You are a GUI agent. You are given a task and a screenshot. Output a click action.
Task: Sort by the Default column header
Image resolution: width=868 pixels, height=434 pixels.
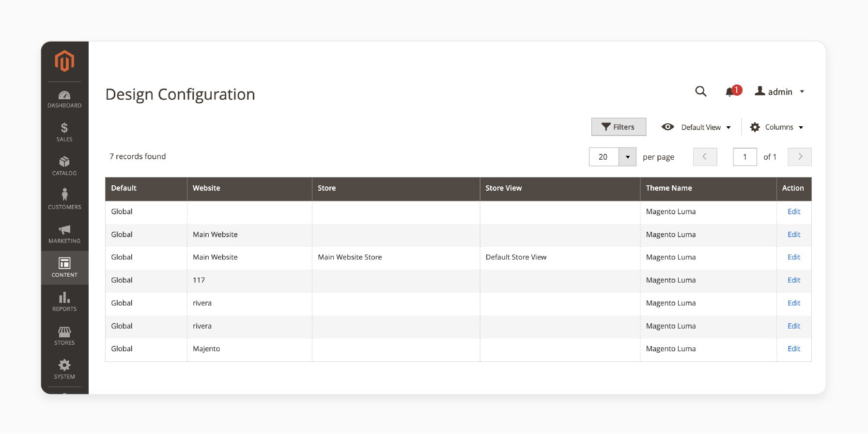[x=146, y=189]
